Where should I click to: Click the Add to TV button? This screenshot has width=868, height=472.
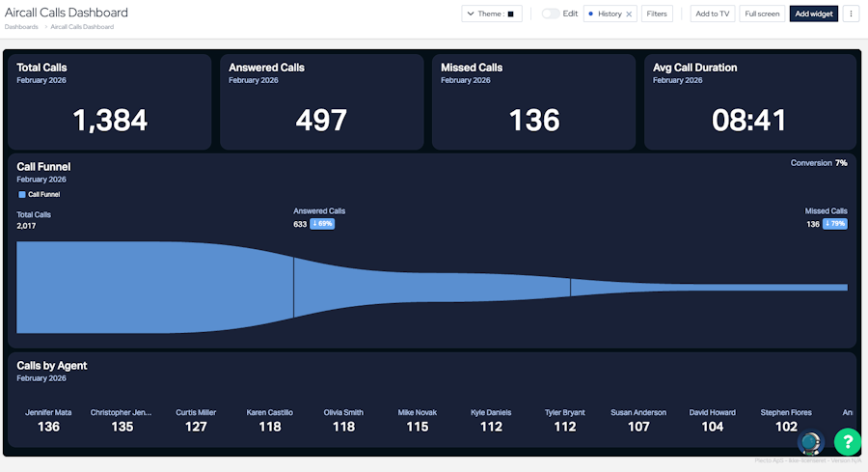tap(713, 14)
